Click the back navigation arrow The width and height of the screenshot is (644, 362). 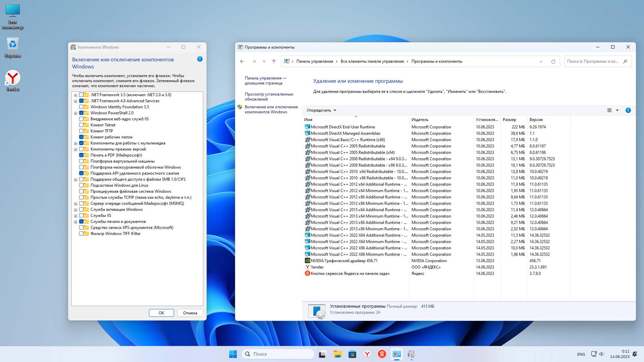click(242, 61)
